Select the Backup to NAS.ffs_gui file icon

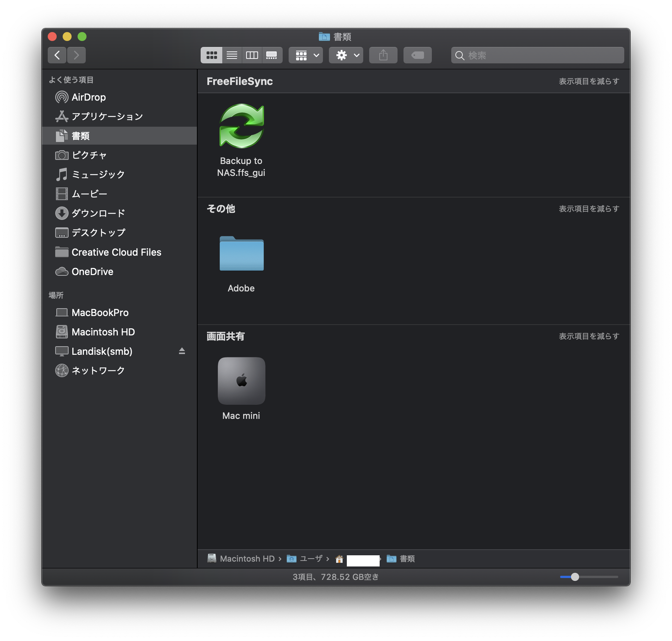click(242, 126)
